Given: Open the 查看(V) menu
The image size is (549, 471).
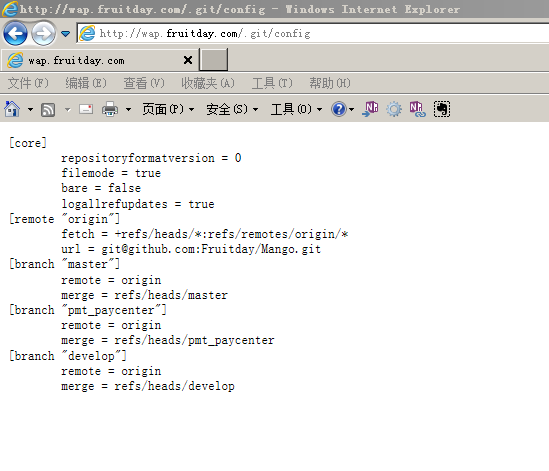Looking at the screenshot, I should [144, 83].
